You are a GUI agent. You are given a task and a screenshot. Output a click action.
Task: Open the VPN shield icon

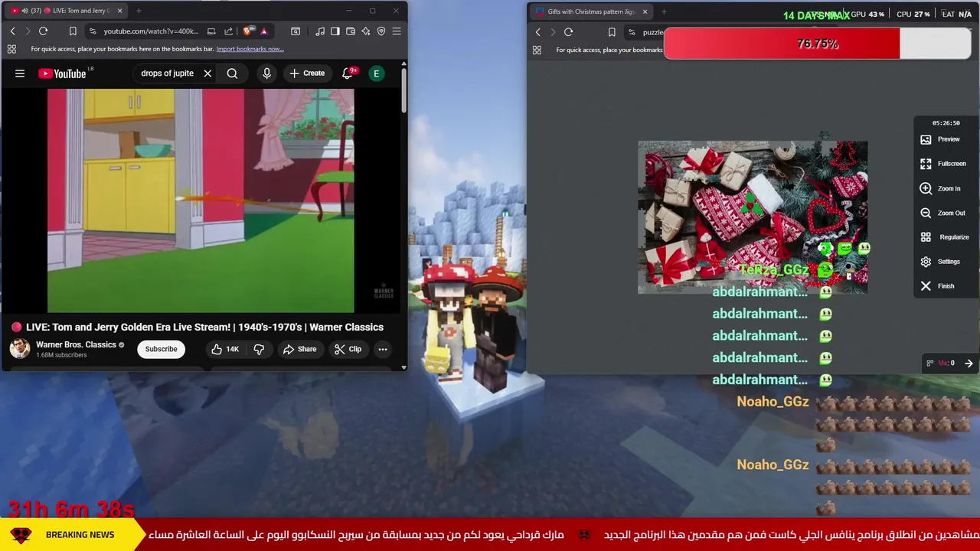click(381, 31)
